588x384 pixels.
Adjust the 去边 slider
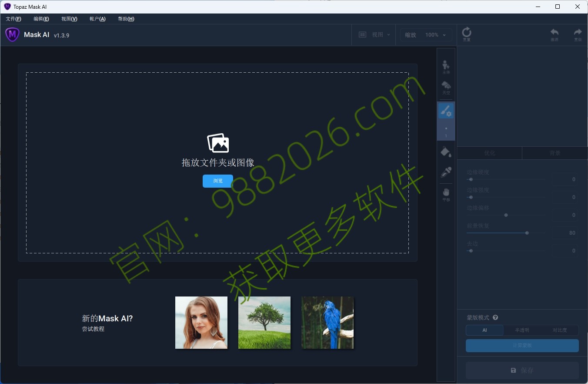(506, 251)
